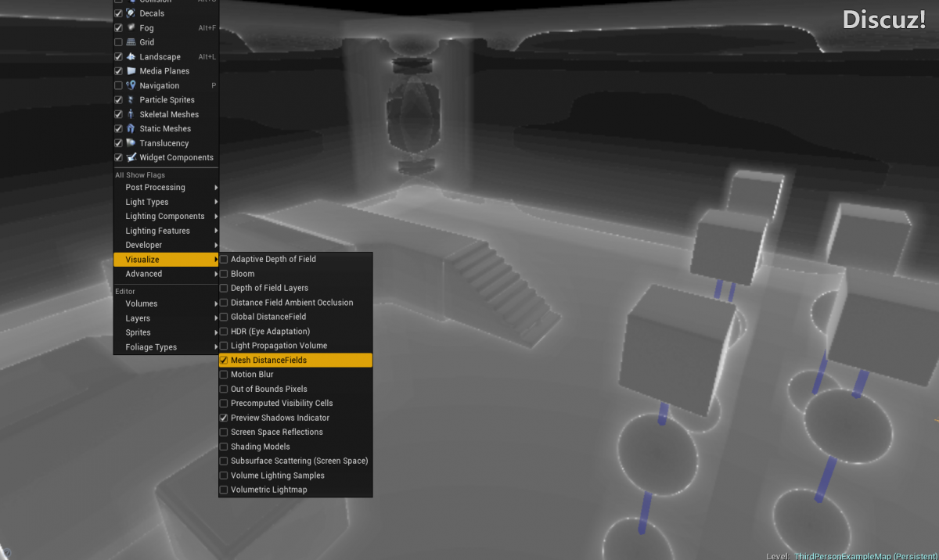Click the Widget Components icon

pos(131,157)
